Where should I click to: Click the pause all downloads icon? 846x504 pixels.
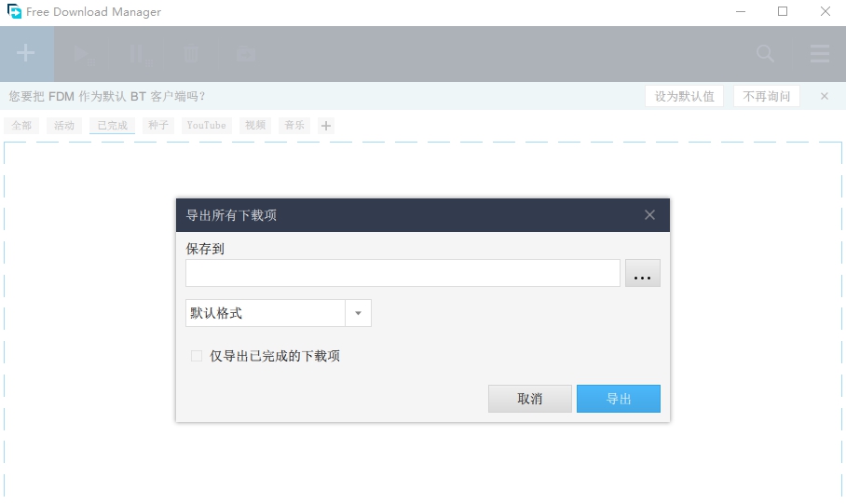(x=140, y=55)
